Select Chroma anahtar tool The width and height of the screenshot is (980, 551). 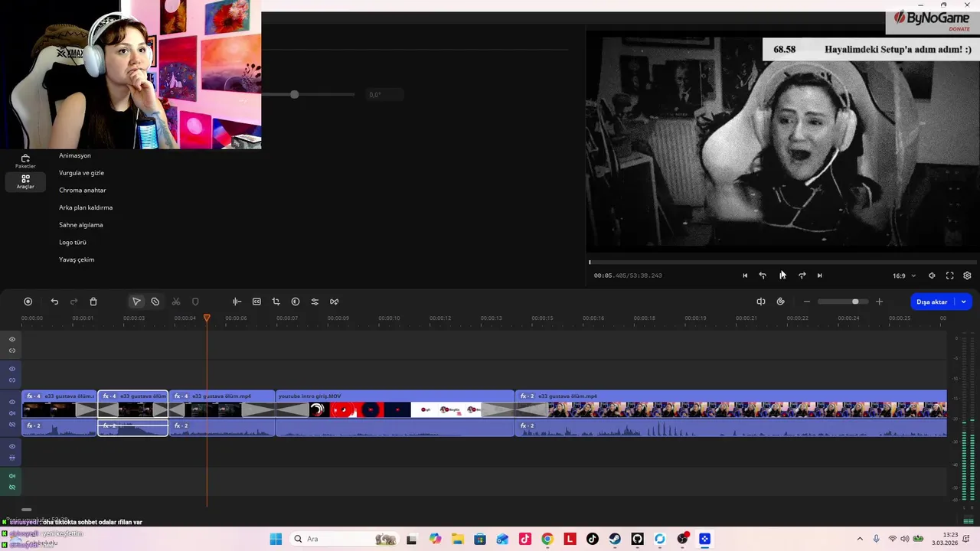point(83,191)
